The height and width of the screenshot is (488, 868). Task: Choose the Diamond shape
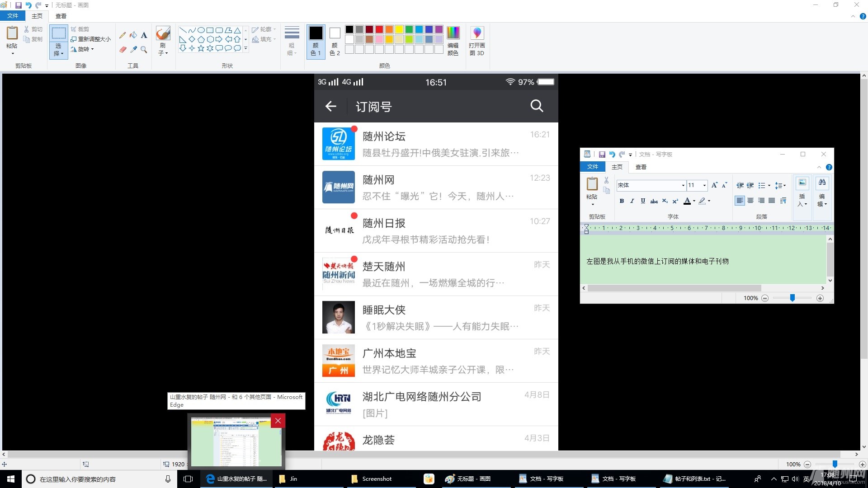[x=192, y=39]
